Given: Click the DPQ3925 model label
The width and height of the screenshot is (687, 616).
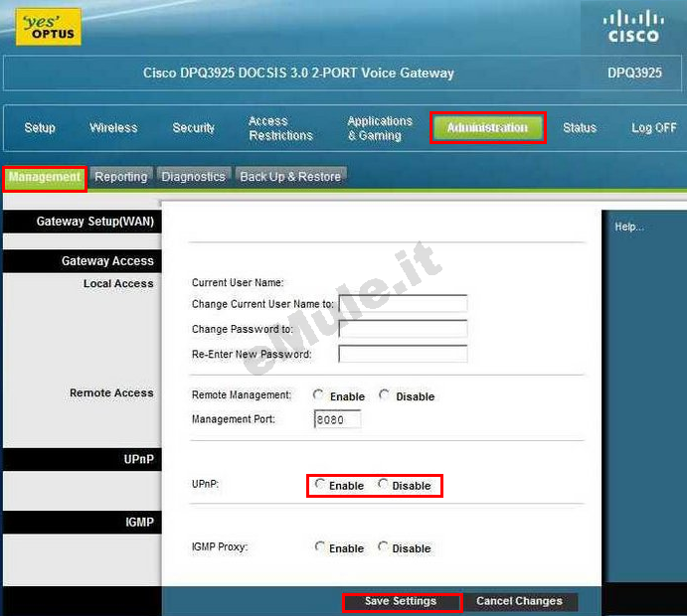Looking at the screenshot, I should click(634, 73).
